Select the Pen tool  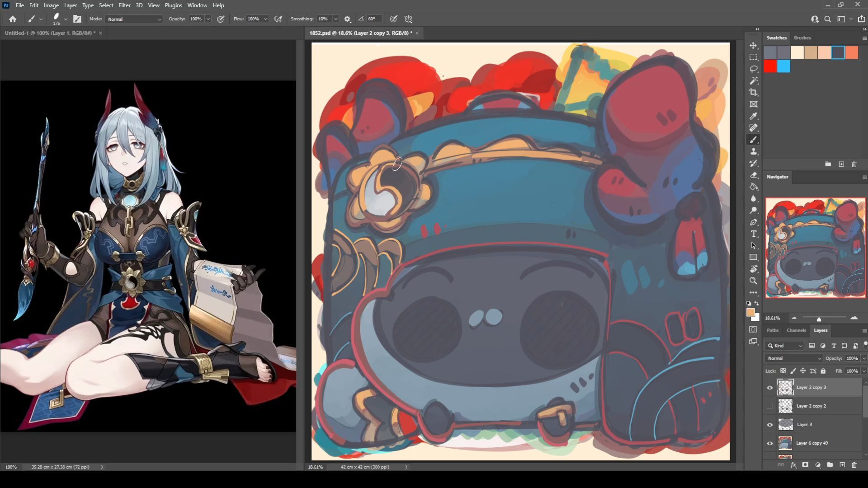click(753, 222)
